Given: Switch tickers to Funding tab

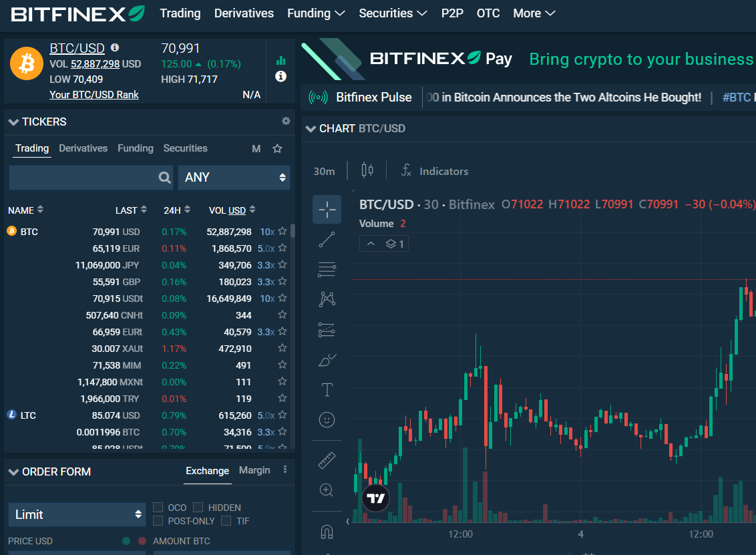Looking at the screenshot, I should point(136,148).
